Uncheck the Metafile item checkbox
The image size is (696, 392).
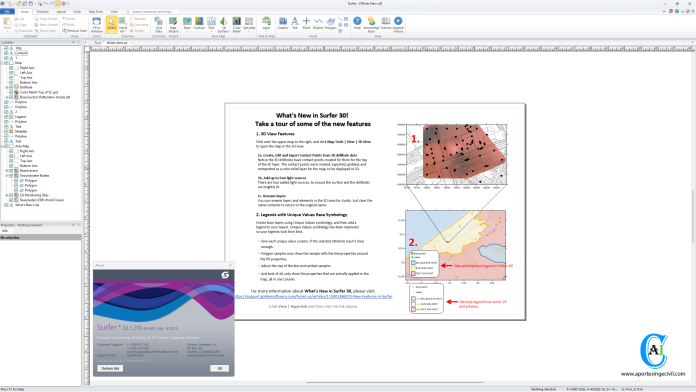6,131
